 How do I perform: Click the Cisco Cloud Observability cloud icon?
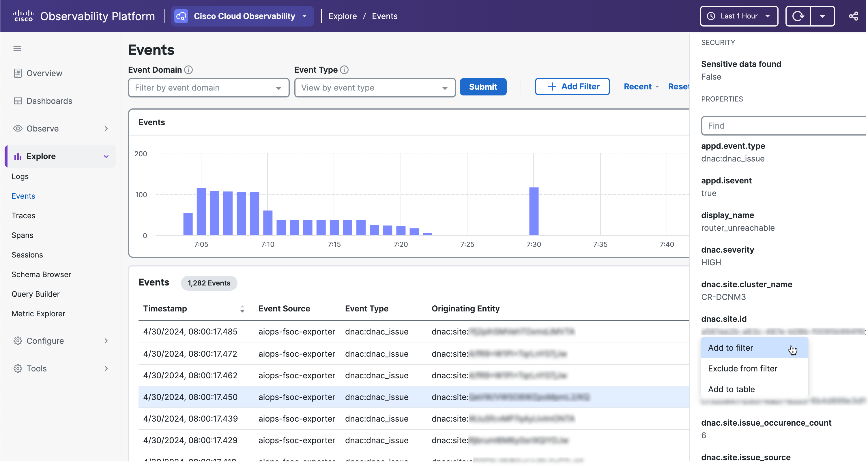tap(181, 16)
